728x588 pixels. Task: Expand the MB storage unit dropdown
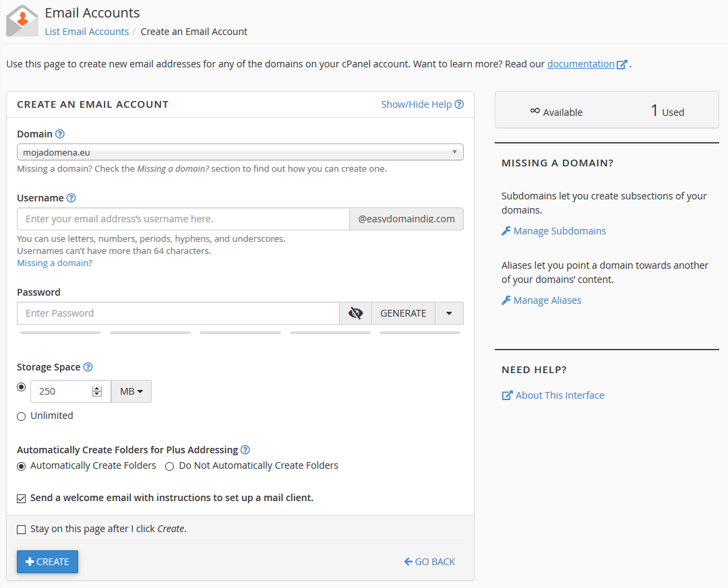coord(131,391)
